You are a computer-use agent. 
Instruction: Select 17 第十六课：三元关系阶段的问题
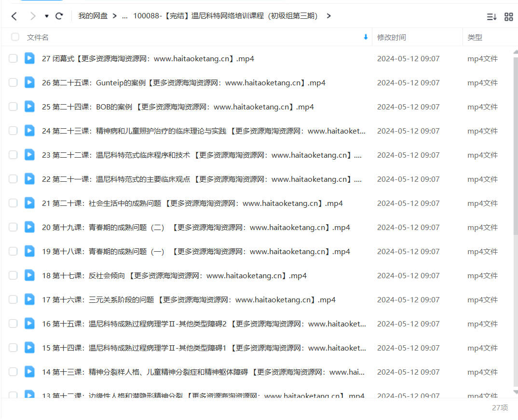189,300
